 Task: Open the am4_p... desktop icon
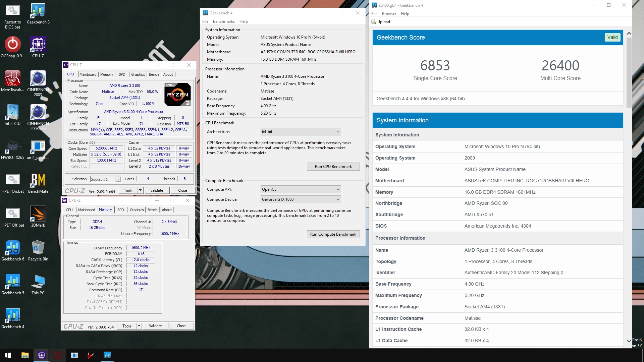[38, 149]
